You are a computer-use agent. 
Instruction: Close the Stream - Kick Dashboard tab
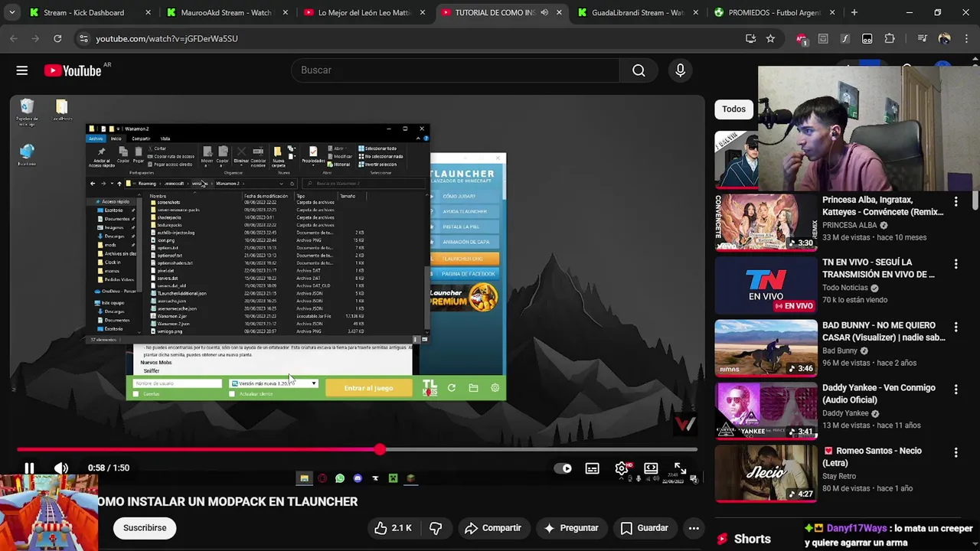point(148,12)
